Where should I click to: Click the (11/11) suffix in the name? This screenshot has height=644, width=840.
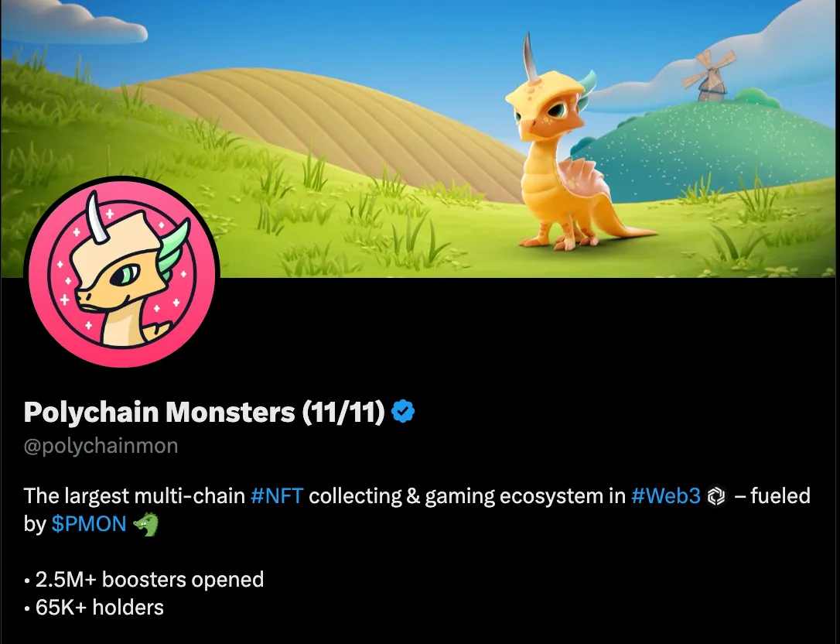(343, 412)
